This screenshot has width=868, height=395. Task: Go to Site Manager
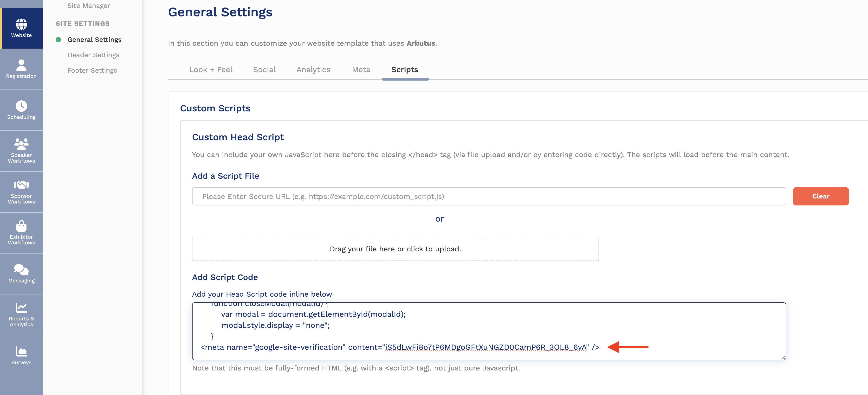point(89,6)
